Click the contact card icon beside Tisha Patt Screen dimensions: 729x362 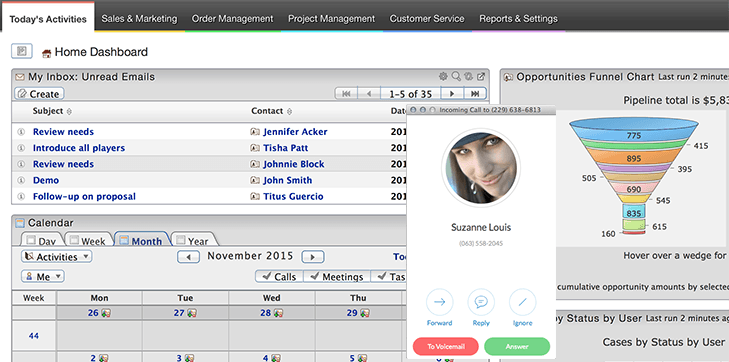coord(255,148)
